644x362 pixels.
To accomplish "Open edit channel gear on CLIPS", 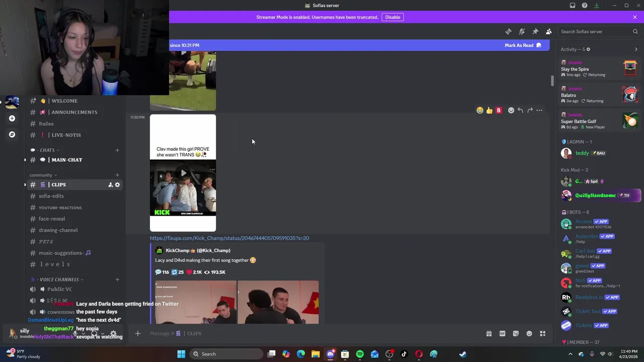I will point(118,185).
